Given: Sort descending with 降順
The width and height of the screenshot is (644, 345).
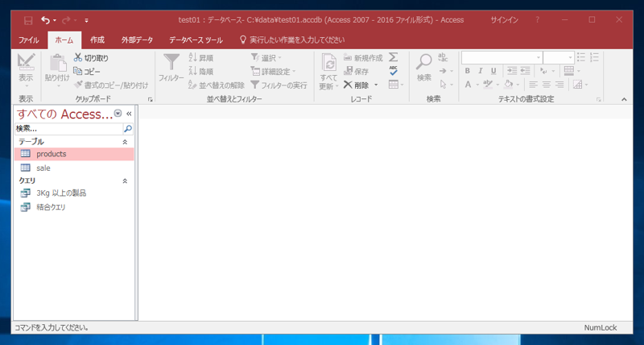Looking at the screenshot, I should 200,72.
